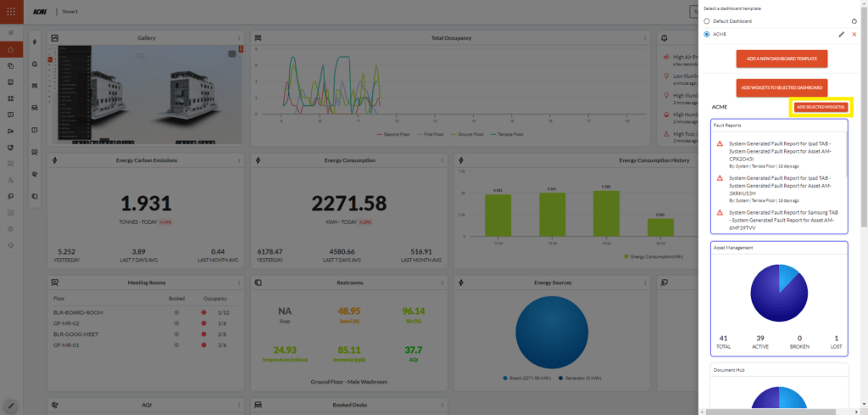Open Meeting Rooms widget three-dot menu
Viewport: 868px width, 415px height.
click(x=241, y=283)
